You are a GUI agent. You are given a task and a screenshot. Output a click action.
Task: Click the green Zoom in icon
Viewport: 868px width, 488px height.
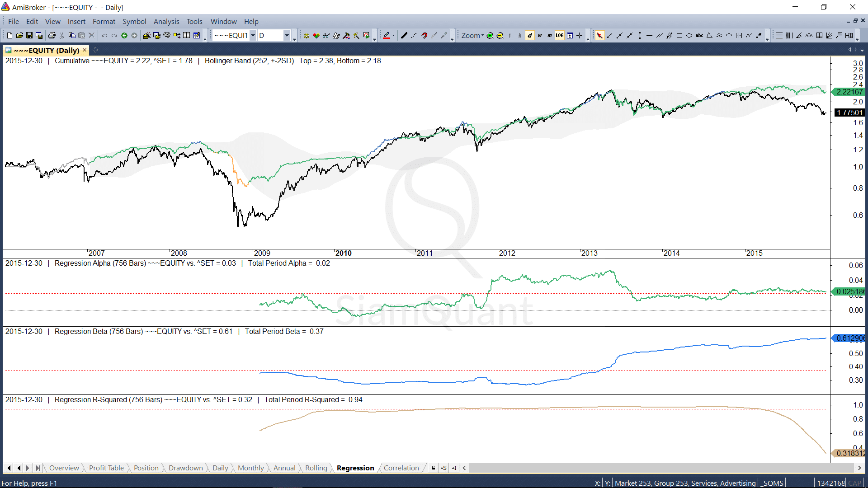tap(490, 36)
